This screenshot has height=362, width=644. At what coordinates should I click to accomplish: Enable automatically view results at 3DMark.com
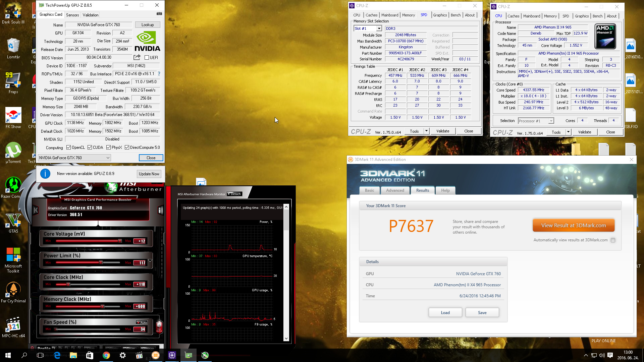[x=613, y=240]
